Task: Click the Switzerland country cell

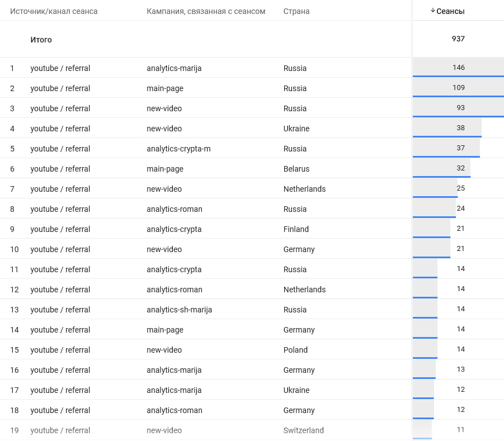Action: click(303, 430)
